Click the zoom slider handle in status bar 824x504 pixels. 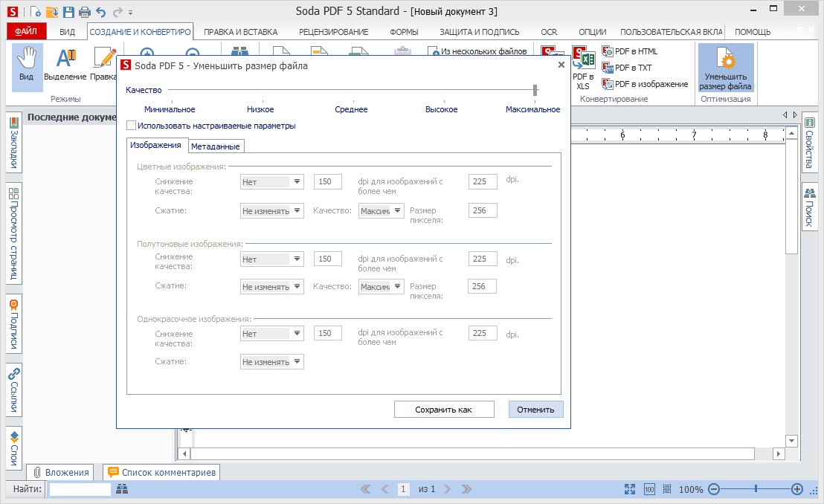[x=756, y=489]
